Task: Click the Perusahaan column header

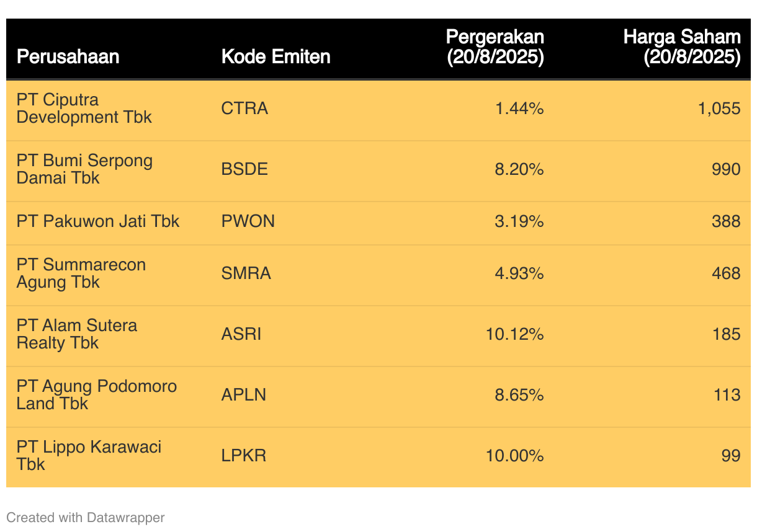Action: pyautogui.click(x=68, y=57)
